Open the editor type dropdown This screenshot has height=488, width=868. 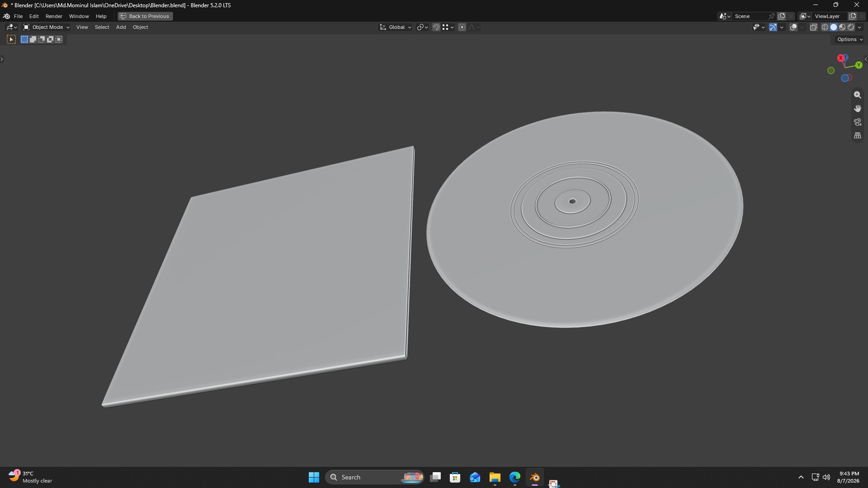(11, 28)
